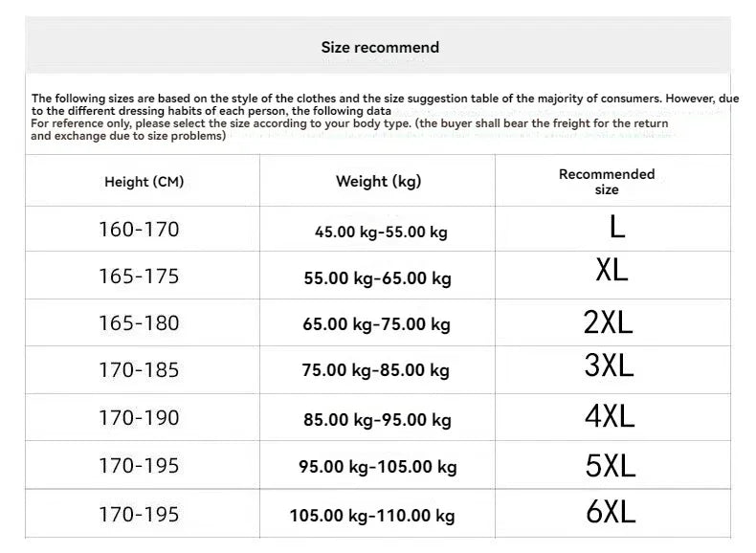Select the 165-180 height cell
The width and height of the screenshot is (756, 553).
[x=139, y=323]
